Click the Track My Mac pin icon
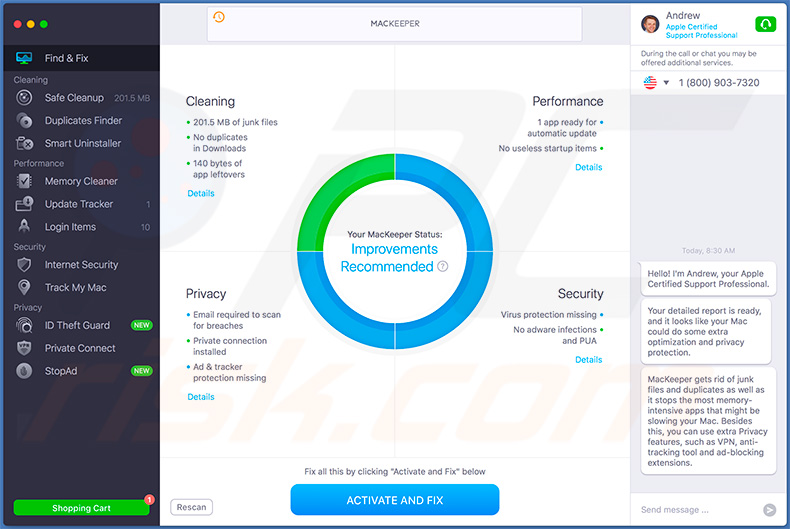 pos(24,287)
